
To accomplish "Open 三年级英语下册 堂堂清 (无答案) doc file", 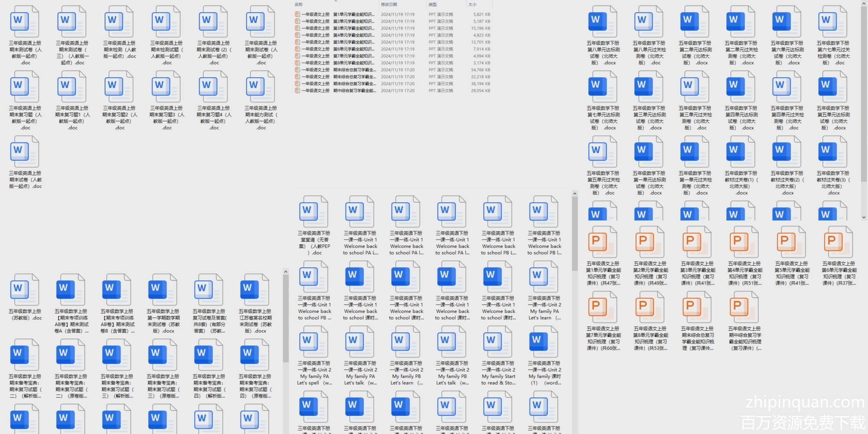I will (x=314, y=212).
